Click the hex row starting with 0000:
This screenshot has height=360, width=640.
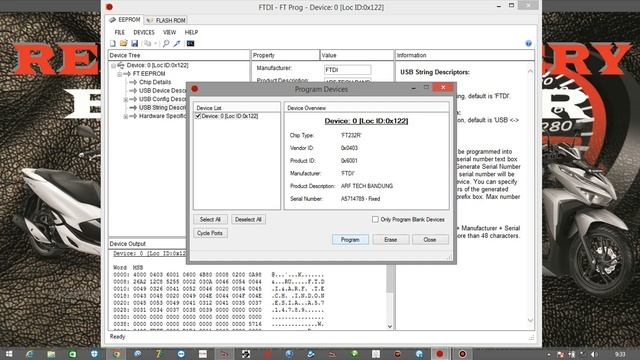pyautogui.click(x=219, y=275)
